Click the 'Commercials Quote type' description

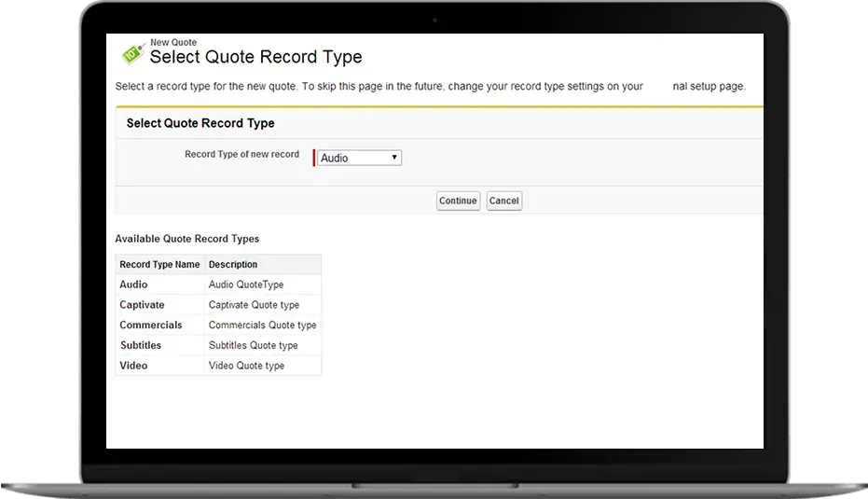pos(262,326)
